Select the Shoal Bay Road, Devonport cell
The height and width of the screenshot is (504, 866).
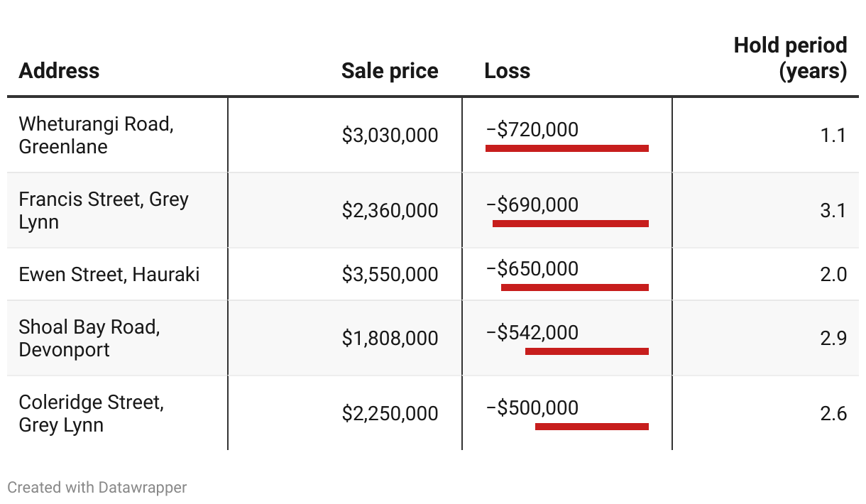point(89,338)
